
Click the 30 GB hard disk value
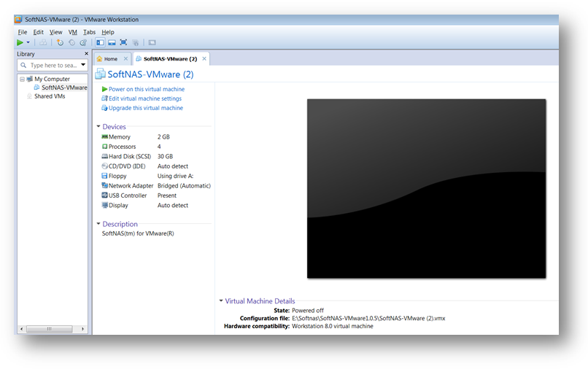coord(165,156)
